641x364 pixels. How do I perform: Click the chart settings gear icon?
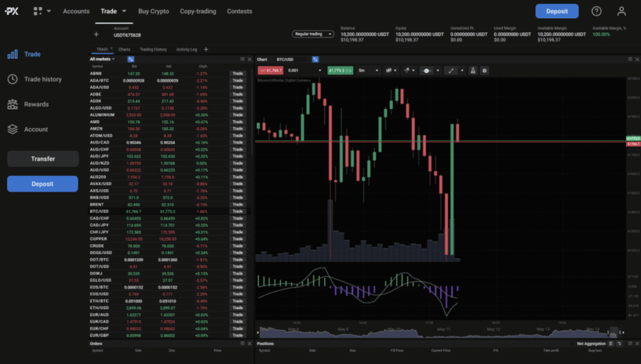(x=484, y=71)
